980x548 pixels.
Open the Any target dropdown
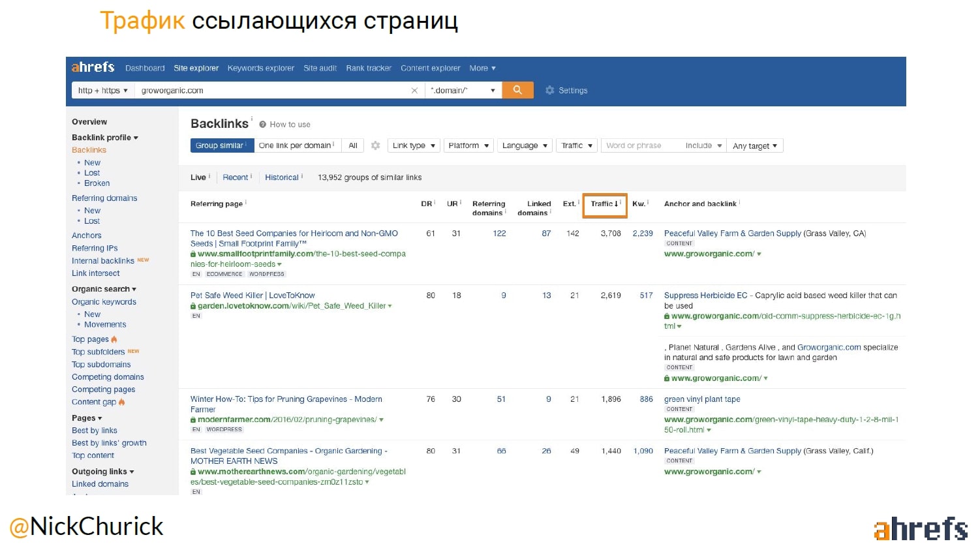pyautogui.click(x=754, y=146)
